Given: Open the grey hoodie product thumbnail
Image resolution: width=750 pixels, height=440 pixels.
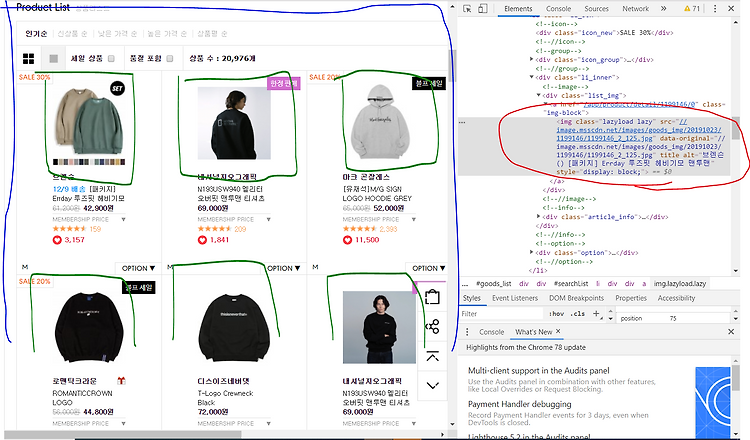Looking at the screenshot, I should point(379,123).
